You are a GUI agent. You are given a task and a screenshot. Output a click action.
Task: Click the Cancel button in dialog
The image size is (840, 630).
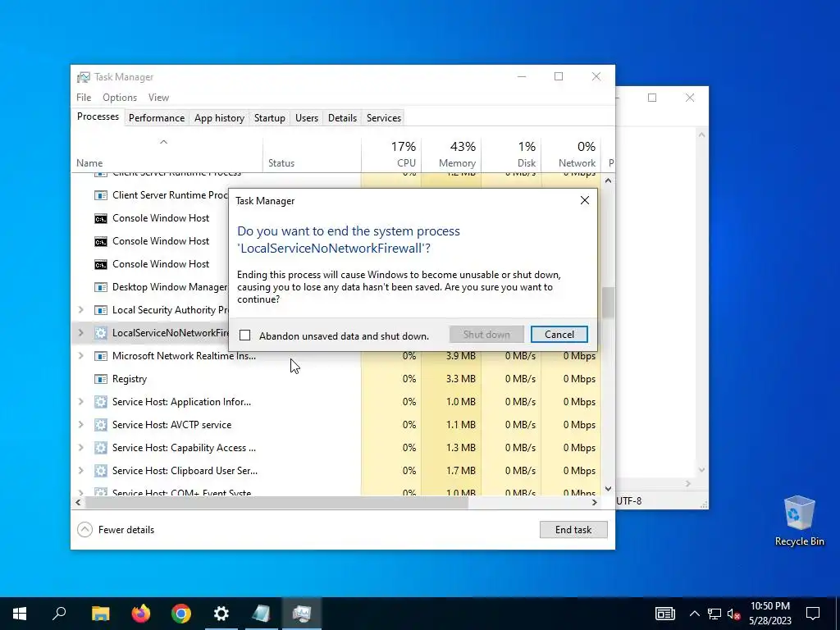tap(559, 335)
